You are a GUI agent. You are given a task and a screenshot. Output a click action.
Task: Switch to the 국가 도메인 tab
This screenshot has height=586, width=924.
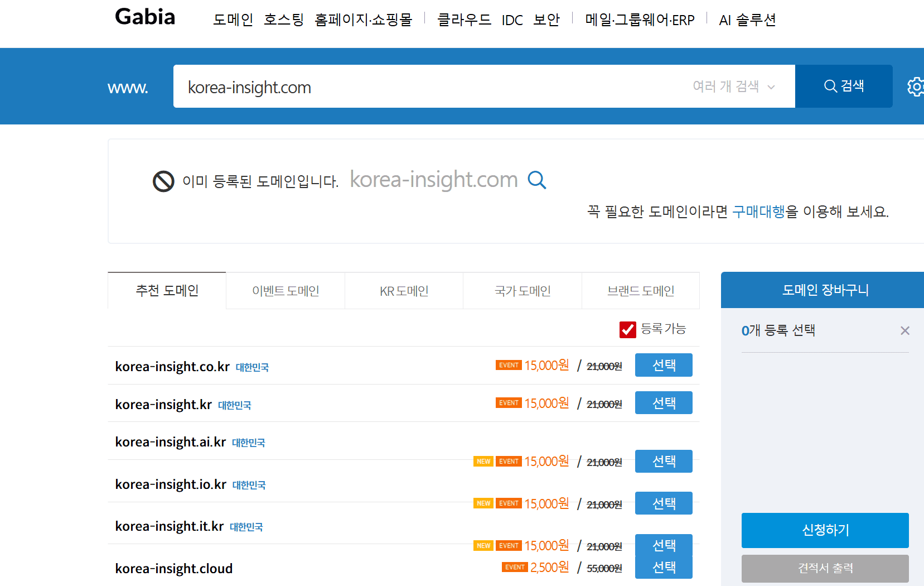click(x=523, y=291)
